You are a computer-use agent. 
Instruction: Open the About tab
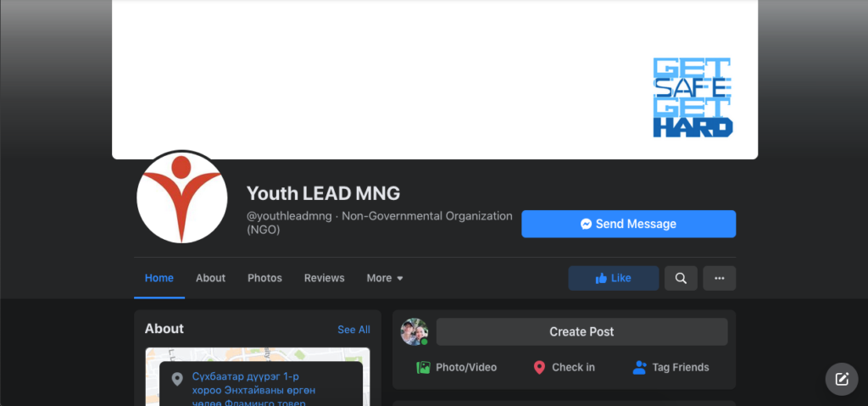(210, 278)
